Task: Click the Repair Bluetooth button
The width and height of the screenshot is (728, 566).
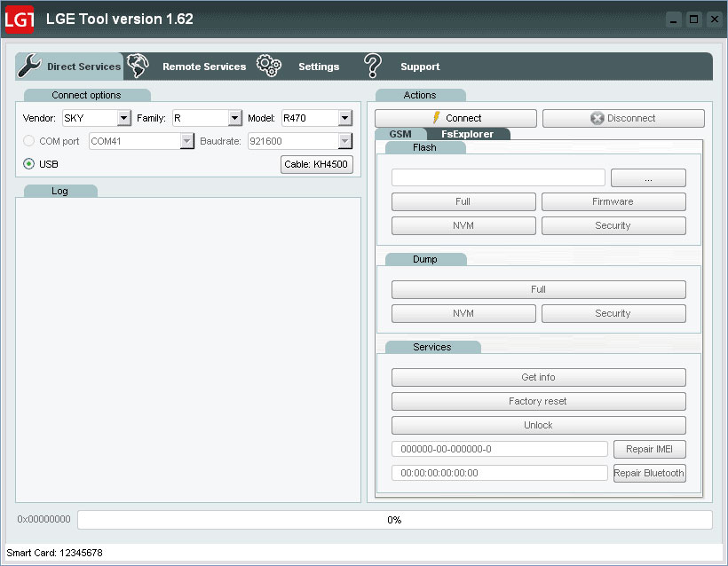Action: (649, 473)
